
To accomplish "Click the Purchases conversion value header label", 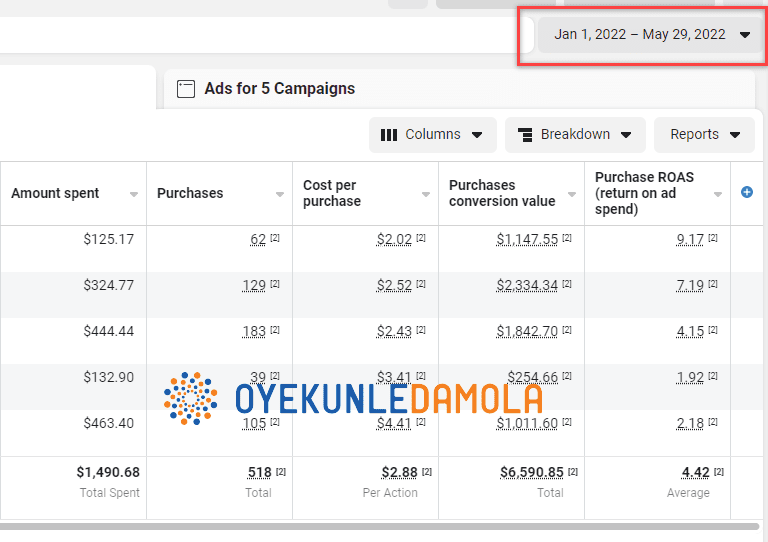I will coord(502,193).
